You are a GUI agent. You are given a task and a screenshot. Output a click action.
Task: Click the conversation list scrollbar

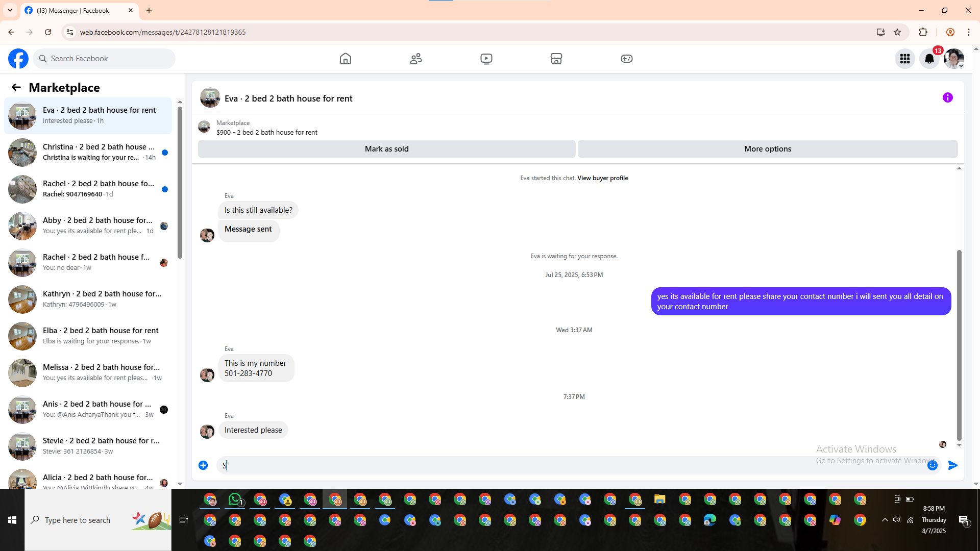(x=180, y=182)
